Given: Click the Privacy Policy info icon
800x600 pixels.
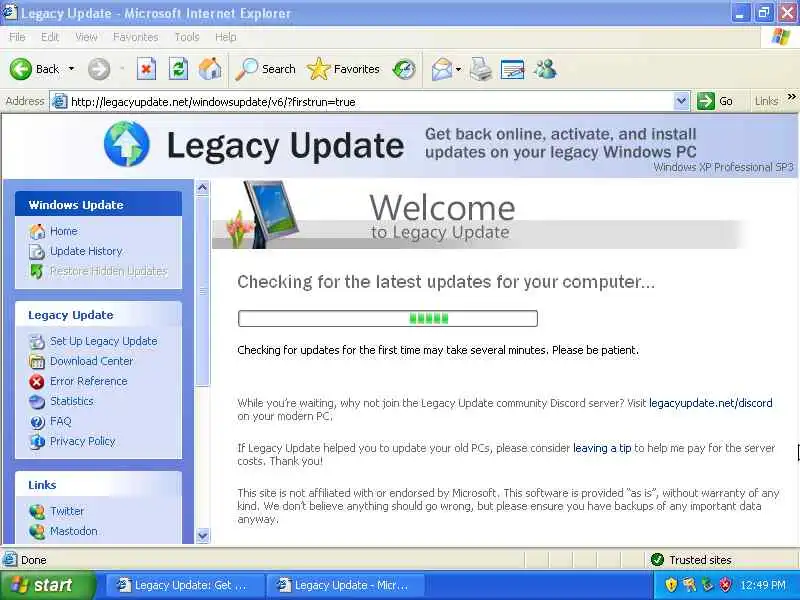Looking at the screenshot, I should (x=37, y=441).
